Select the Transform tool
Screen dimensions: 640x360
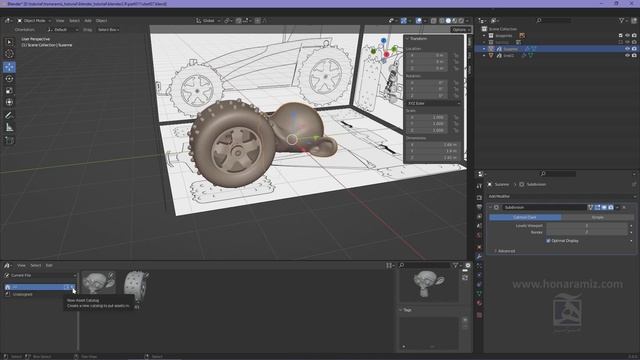pyautogui.click(x=9, y=102)
